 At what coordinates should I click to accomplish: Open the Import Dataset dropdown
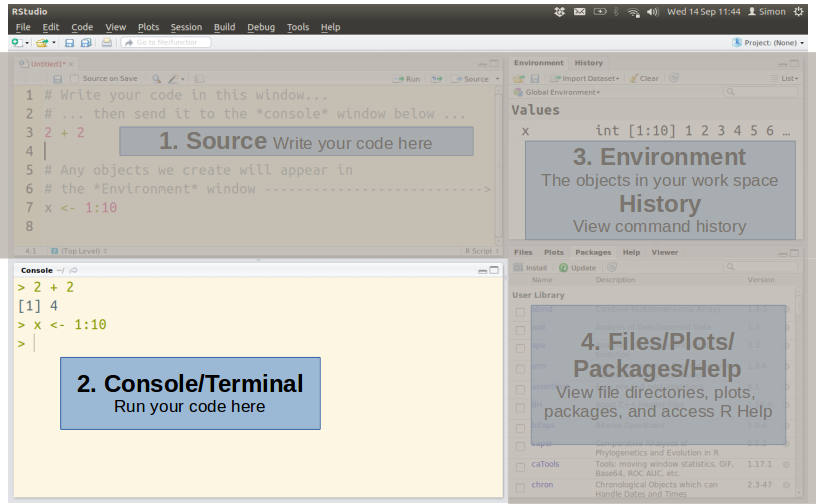click(584, 78)
